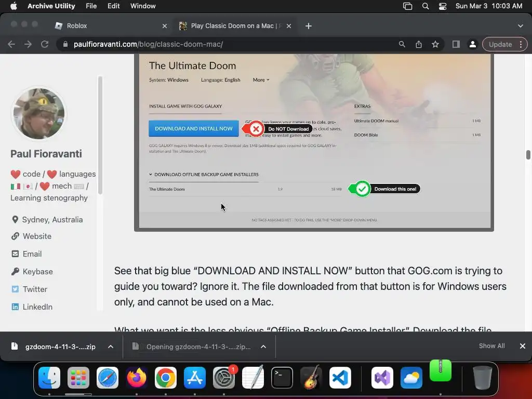The height and width of the screenshot is (399, 532).
Task: Open a new browser tab
Action: click(x=309, y=26)
